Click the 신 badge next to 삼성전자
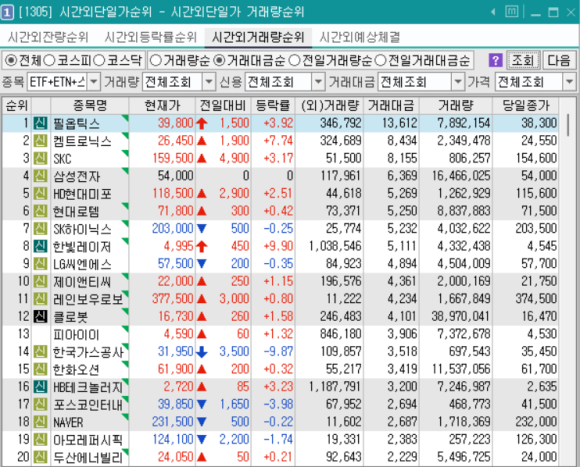The height and width of the screenshot is (467, 580). point(40,176)
